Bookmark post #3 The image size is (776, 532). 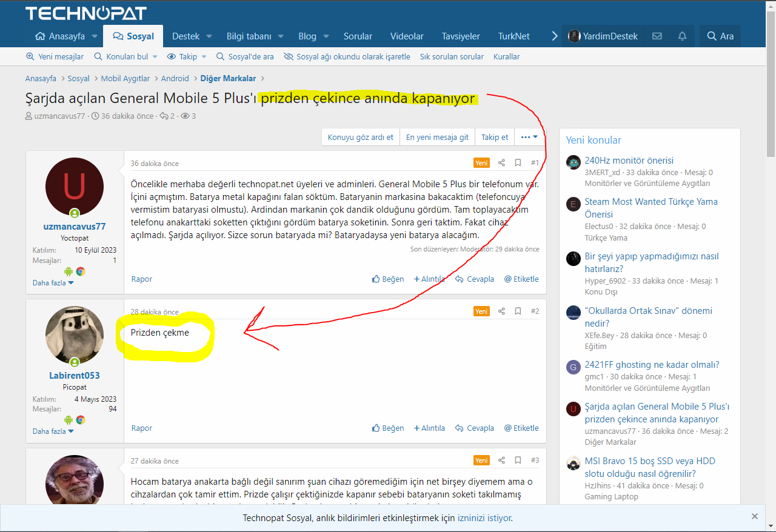click(518, 461)
